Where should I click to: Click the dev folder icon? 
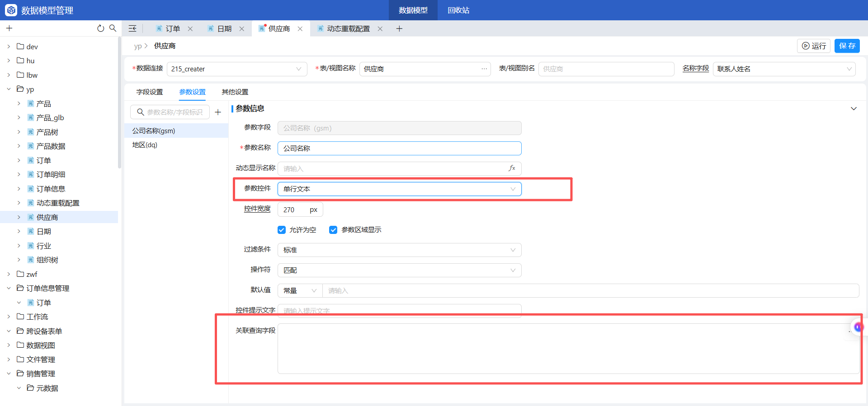pos(20,46)
